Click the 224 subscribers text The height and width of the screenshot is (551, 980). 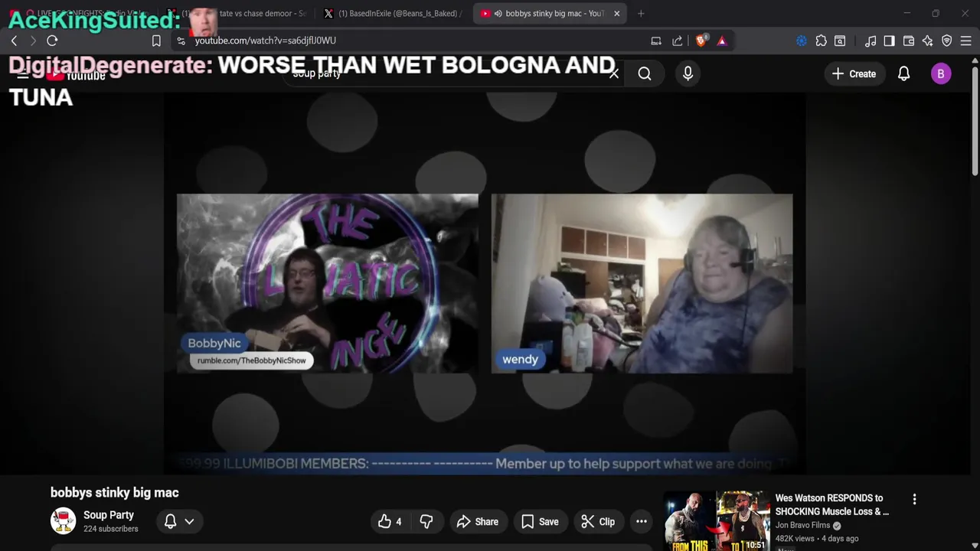click(111, 529)
